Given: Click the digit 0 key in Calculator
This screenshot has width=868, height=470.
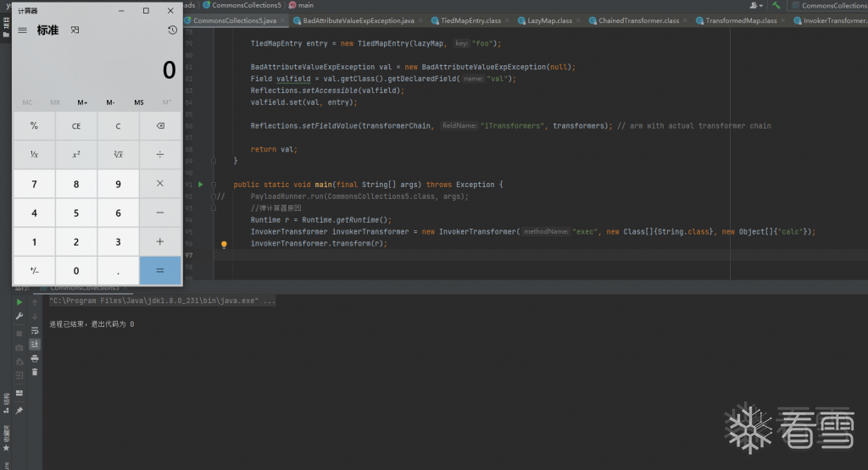Looking at the screenshot, I should click(x=76, y=270).
